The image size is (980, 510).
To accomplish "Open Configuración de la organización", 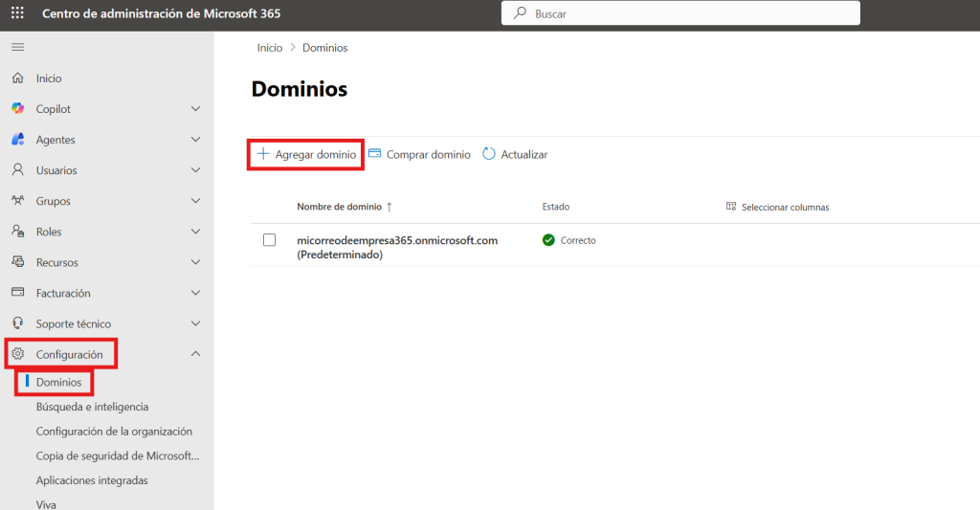I will 114,432.
